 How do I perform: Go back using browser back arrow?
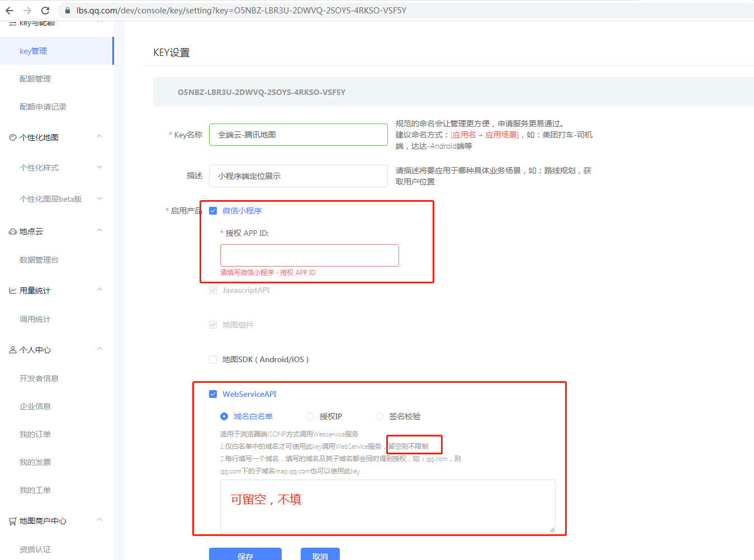point(10,11)
